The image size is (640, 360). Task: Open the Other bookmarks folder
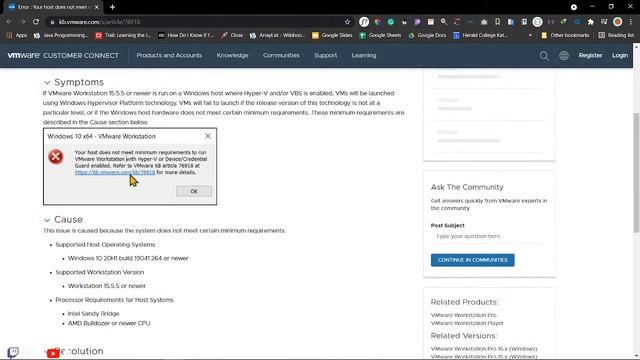(565, 36)
